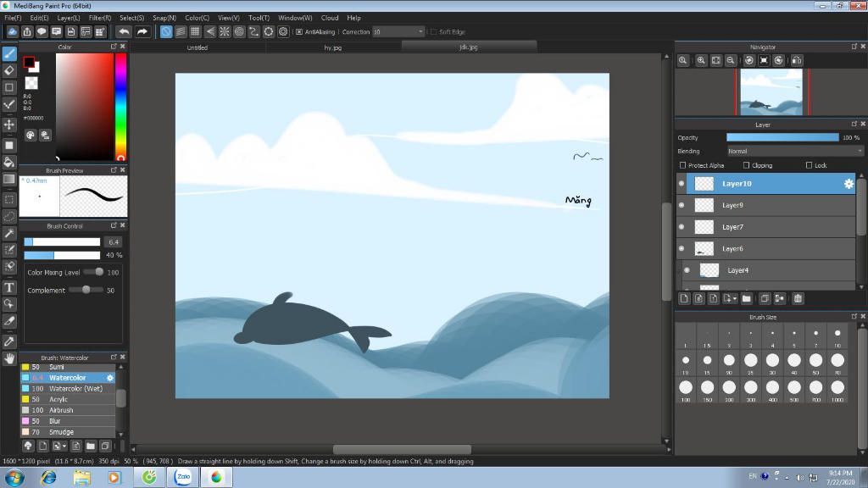This screenshot has width=868, height=488.
Task: Select the Watercolor (Wet) brush
Action: pyautogui.click(x=68, y=388)
